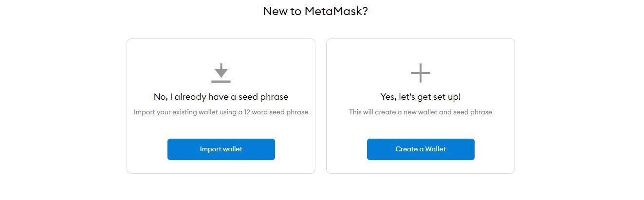Image resolution: width=644 pixels, height=200 pixels.
Task: Click the Create a Wallet button
Action: click(421, 149)
